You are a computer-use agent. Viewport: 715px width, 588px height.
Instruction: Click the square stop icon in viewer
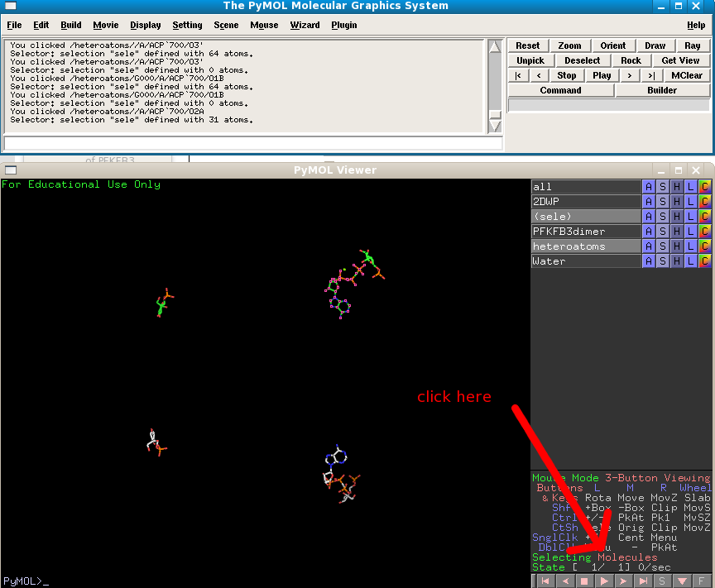[584, 581]
